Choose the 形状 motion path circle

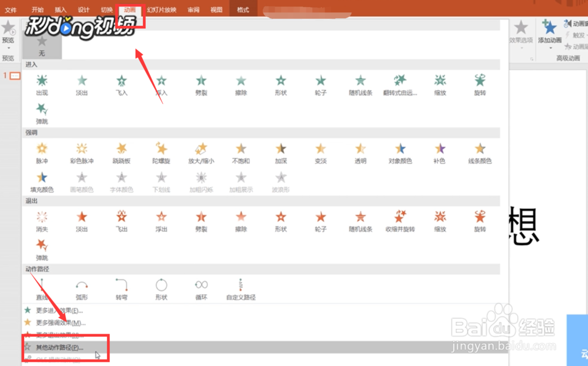(x=161, y=290)
